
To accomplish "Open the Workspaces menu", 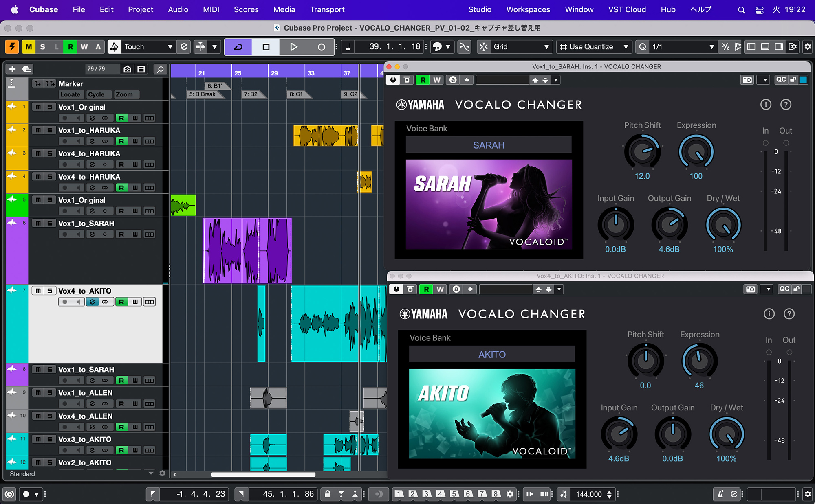I will [528, 9].
